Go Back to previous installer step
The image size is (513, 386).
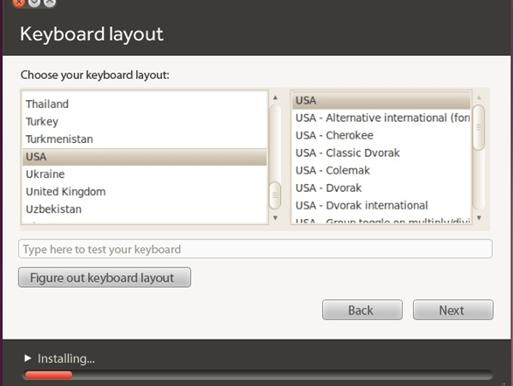tap(362, 310)
